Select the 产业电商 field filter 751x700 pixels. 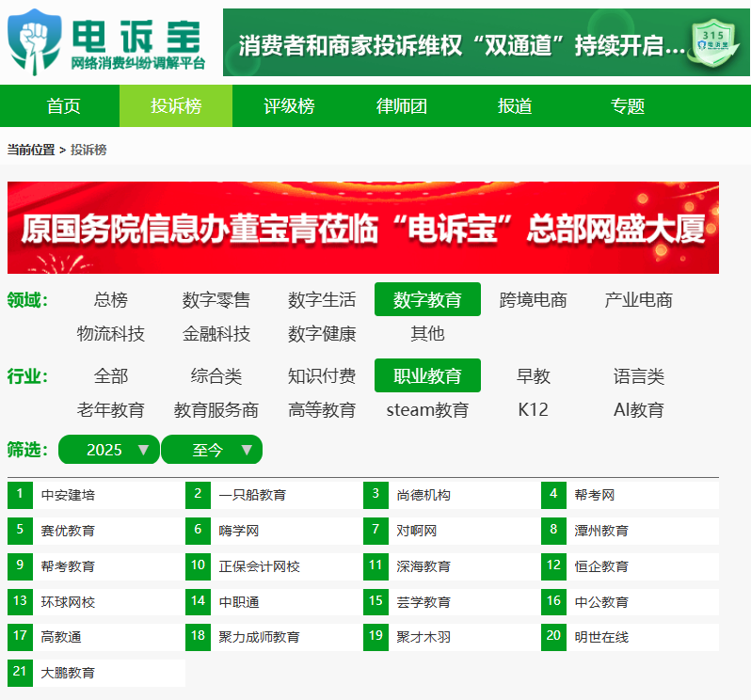pyautogui.click(x=638, y=300)
